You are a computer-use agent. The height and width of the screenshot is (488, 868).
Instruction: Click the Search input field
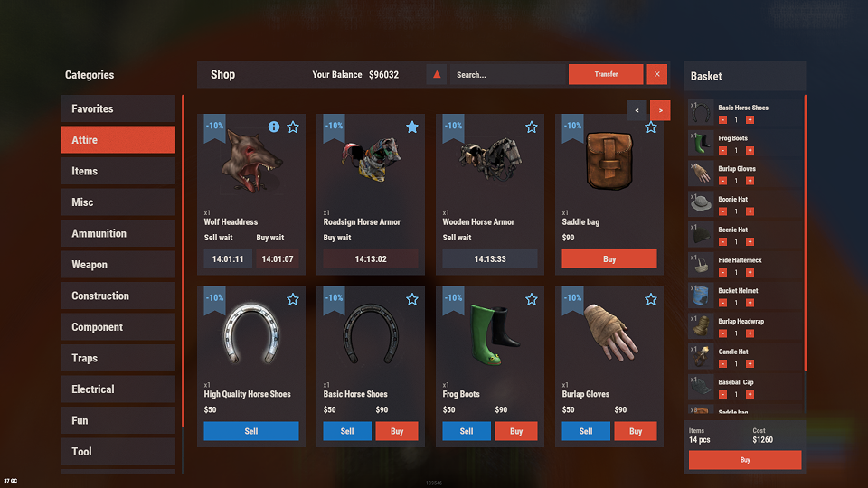[508, 74]
